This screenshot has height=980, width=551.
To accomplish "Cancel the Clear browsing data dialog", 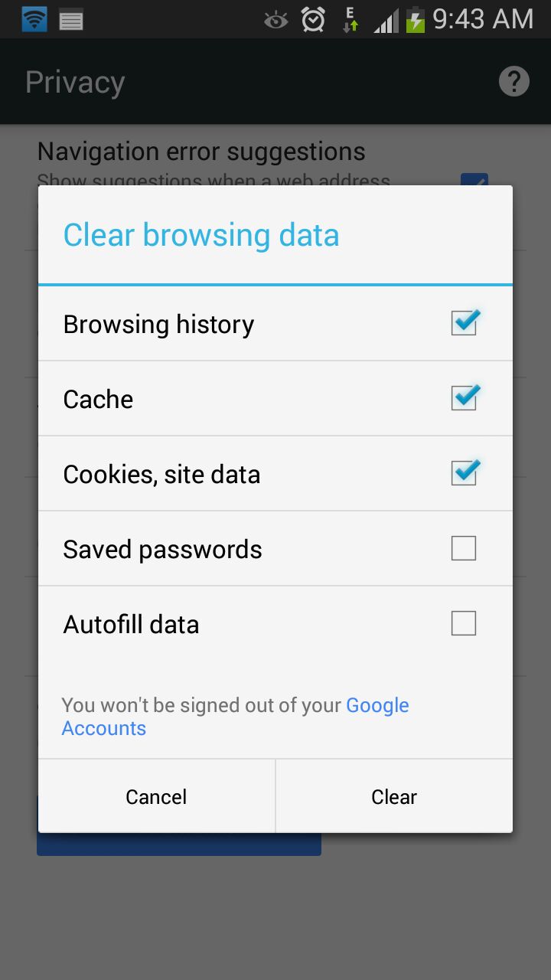I will click(x=157, y=796).
